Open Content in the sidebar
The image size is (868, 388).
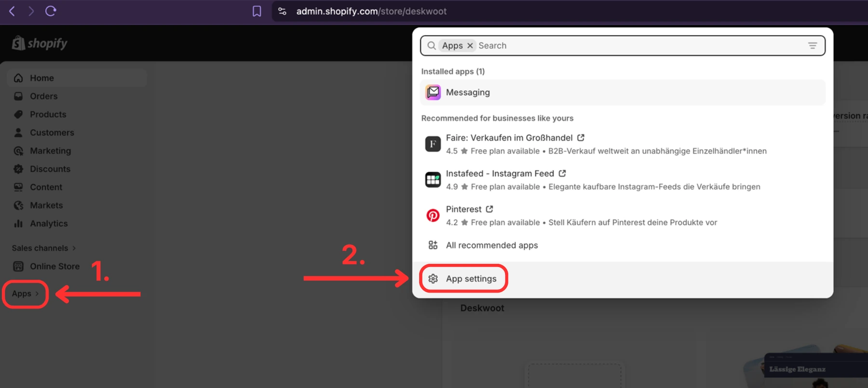[46, 187]
